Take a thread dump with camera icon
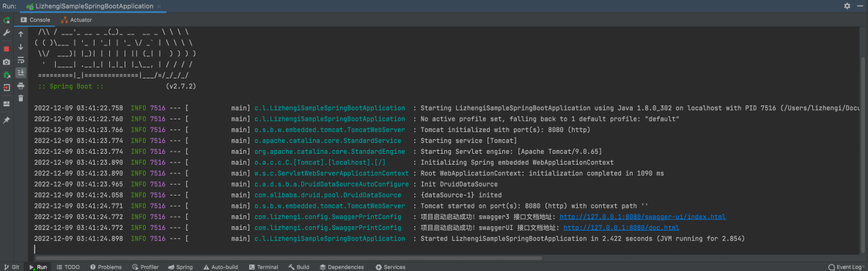Image resolution: width=868 pixels, height=271 pixels. click(x=7, y=62)
